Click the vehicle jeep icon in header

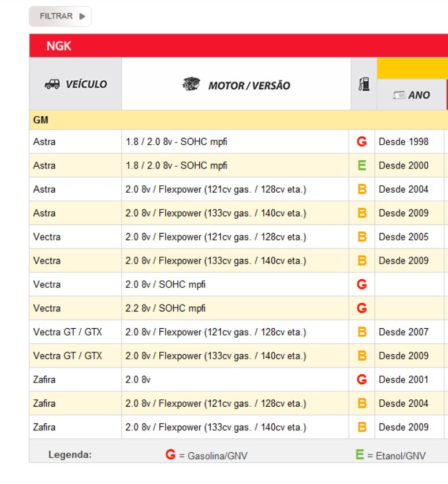(x=52, y=84)
